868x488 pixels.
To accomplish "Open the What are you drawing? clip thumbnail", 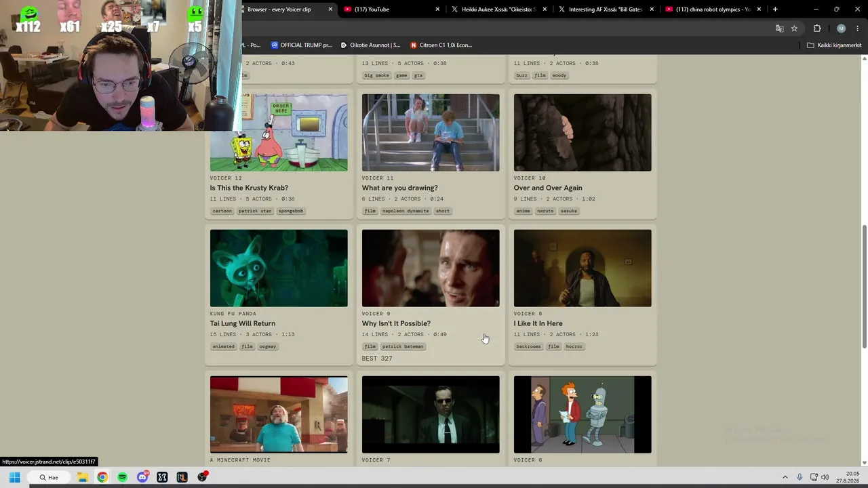I will (x=431, y=133).
